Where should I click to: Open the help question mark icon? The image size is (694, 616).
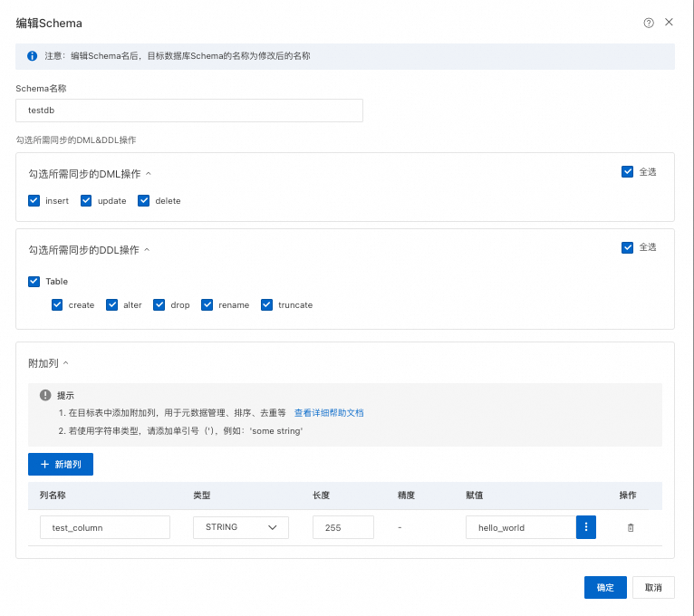(x=649, y=23)
